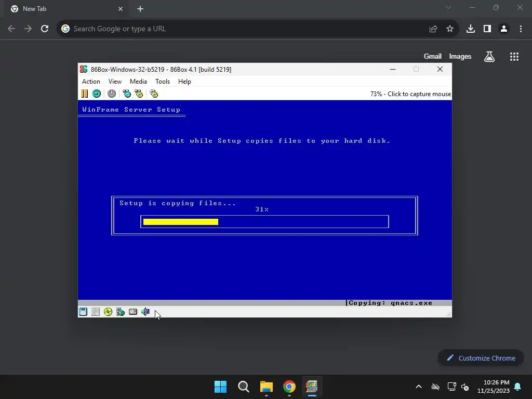Click the '31%' progress percentage text
The height and width of the screenshot is (399, 532).
point(262,209)
